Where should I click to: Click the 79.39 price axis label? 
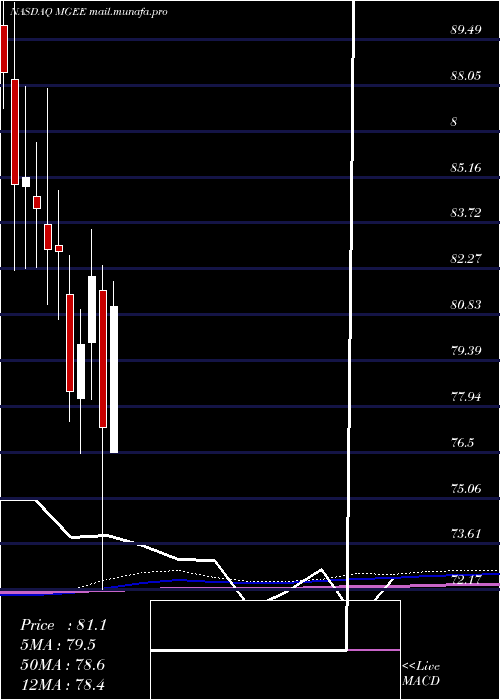(x=466, y=350)
